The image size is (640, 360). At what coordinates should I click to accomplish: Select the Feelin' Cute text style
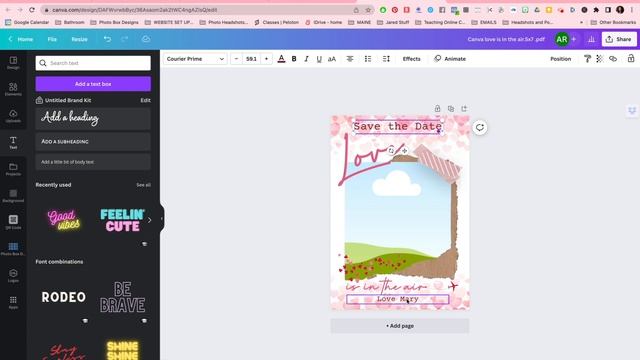(122, 220)
